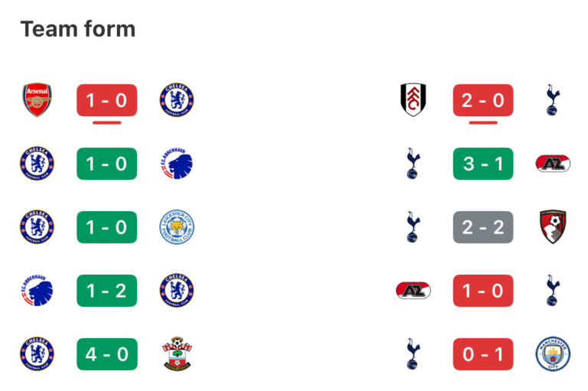
Task: Click the Southampton crest
Action: pos(176,354)
